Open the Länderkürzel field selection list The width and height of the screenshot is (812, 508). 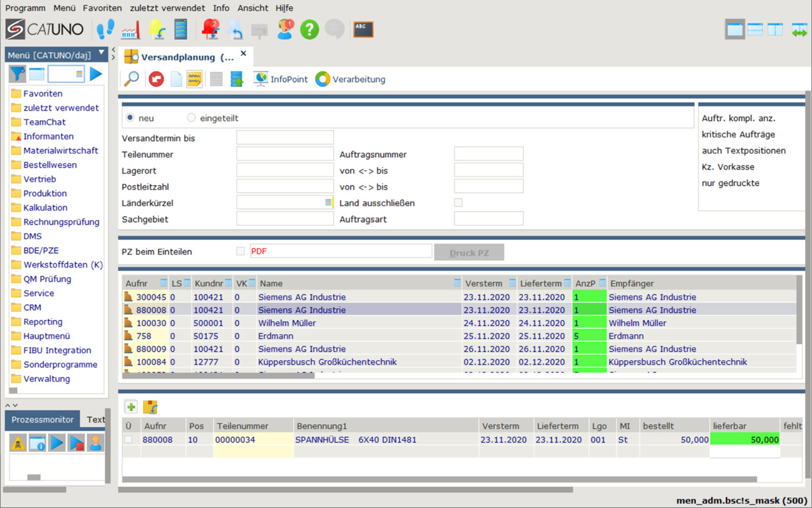(x=328, y=203)
